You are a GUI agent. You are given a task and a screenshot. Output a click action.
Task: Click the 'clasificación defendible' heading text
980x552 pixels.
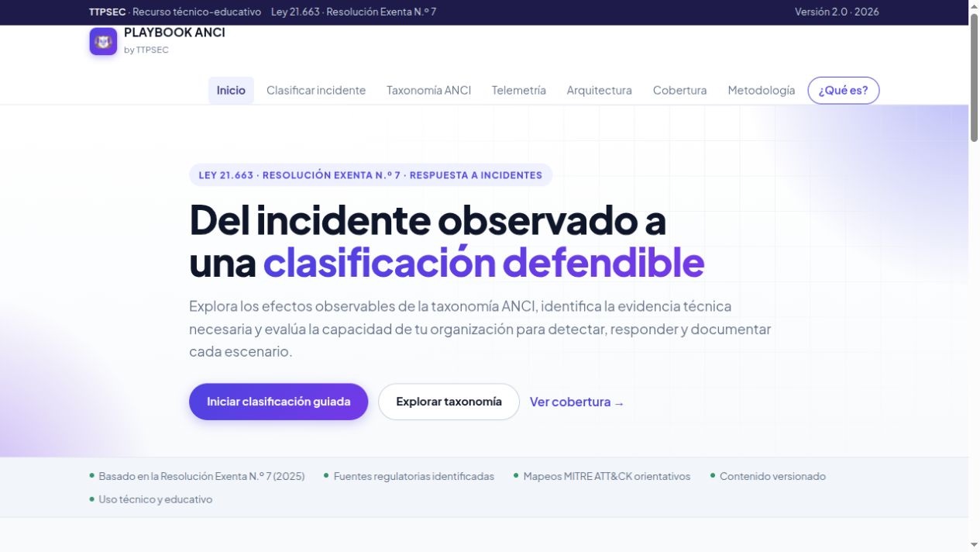click(x=483, y=263)
